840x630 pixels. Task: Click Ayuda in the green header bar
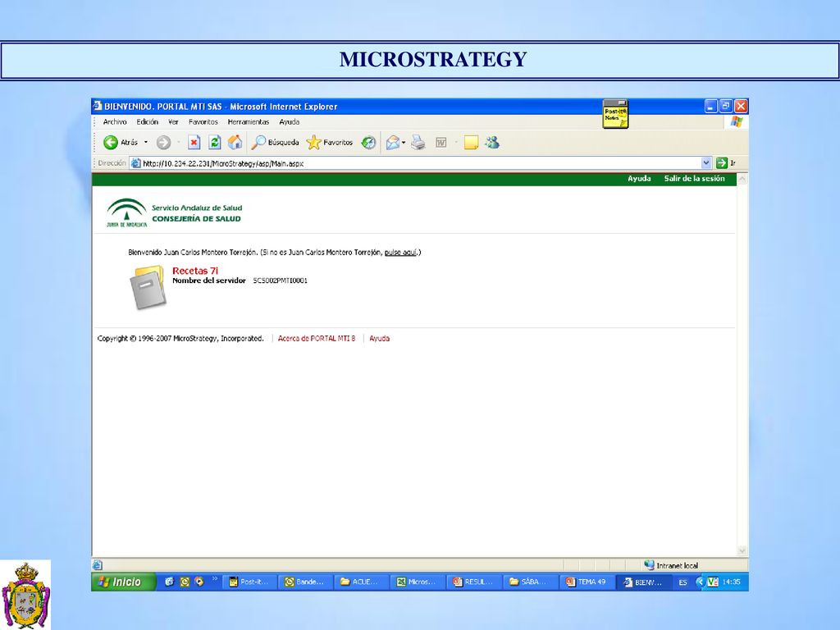639,178
